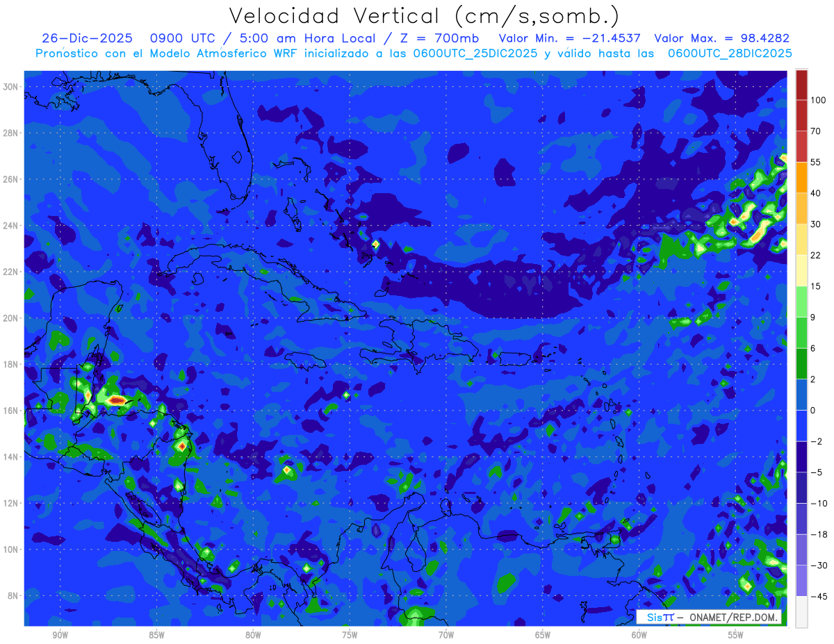Click 'Valor Min. = -21.4537' text
Image resolution: width=834 pixels, height=644 pixels.
coord(570,38)
